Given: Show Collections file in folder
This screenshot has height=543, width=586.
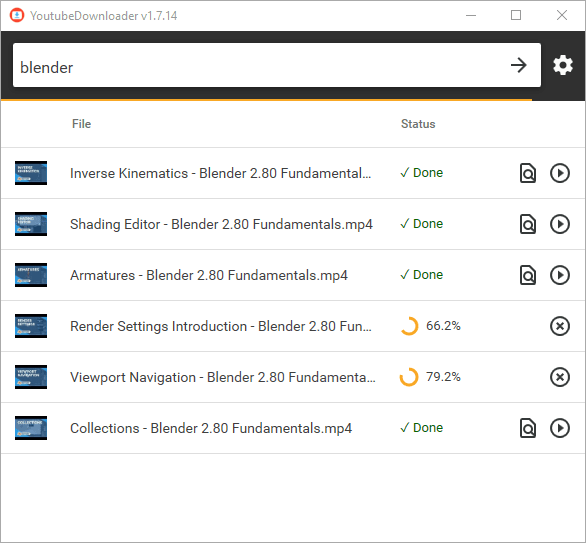Looking at the screenshot, I should click(x=528, y=428).
